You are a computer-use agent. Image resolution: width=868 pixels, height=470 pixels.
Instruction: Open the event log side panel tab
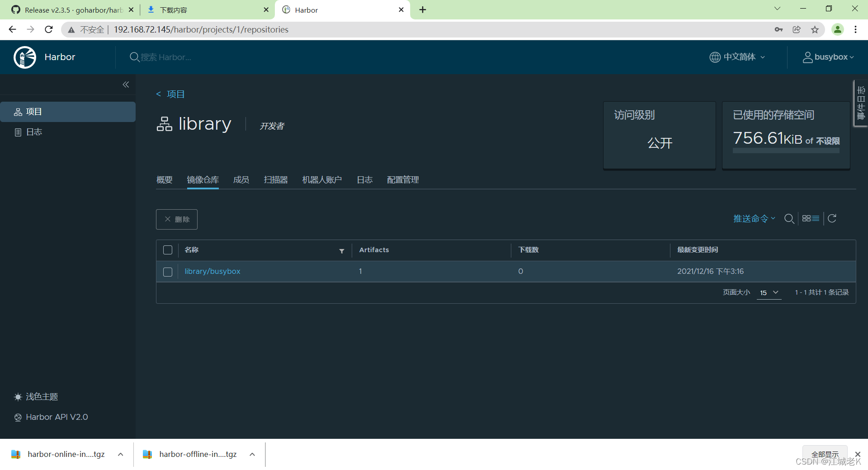(x=861, y=103)
